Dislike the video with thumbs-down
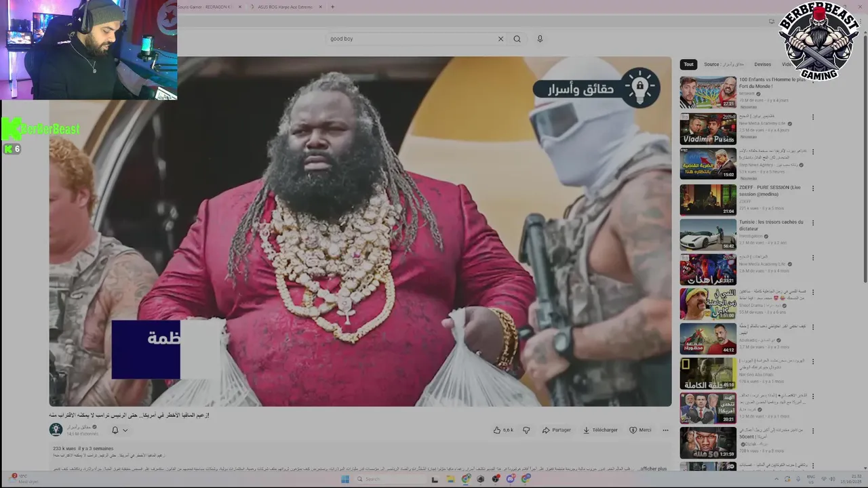The height and width of the screenshot is (488, 868). pos(526,430)
